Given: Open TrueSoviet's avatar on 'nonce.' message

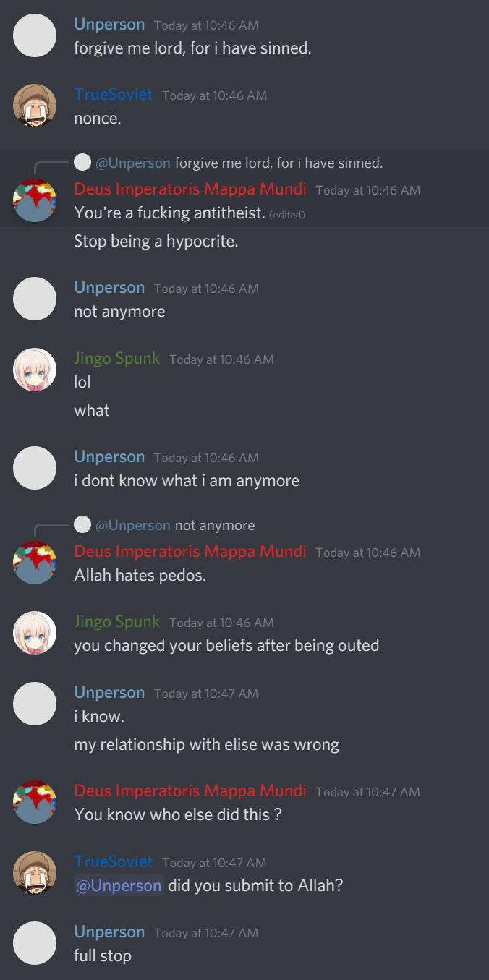Looking at the screenshot, I should point(35,106).
